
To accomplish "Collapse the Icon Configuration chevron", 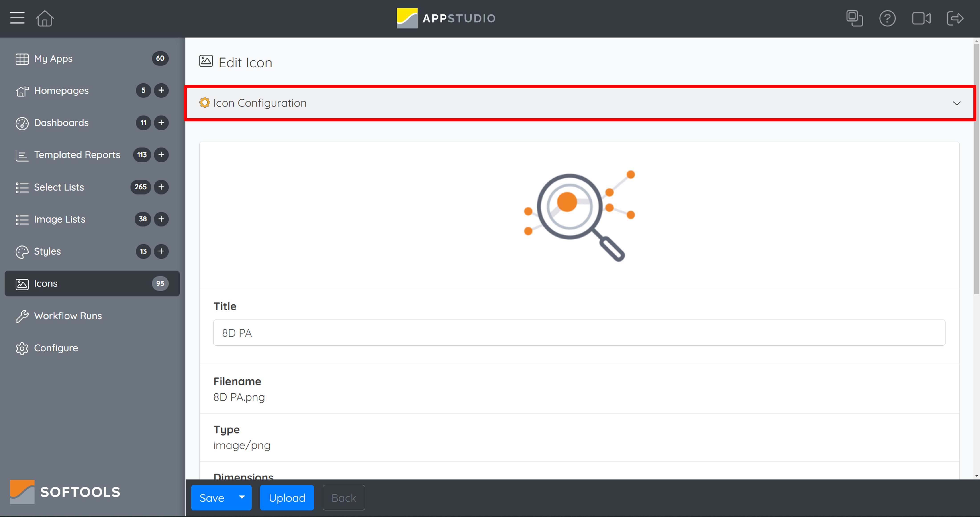I will pos(956,103).
